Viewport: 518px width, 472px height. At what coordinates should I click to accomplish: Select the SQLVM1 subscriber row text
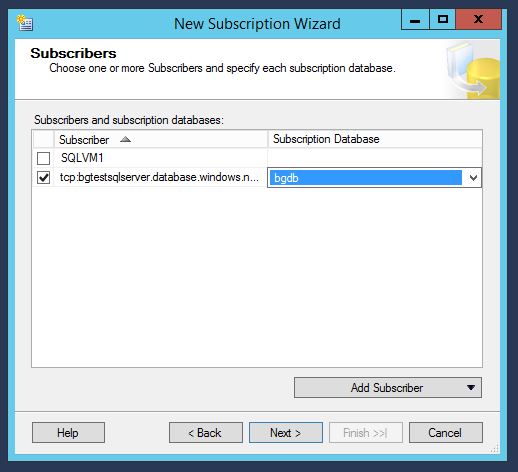[x=82, y=158]
